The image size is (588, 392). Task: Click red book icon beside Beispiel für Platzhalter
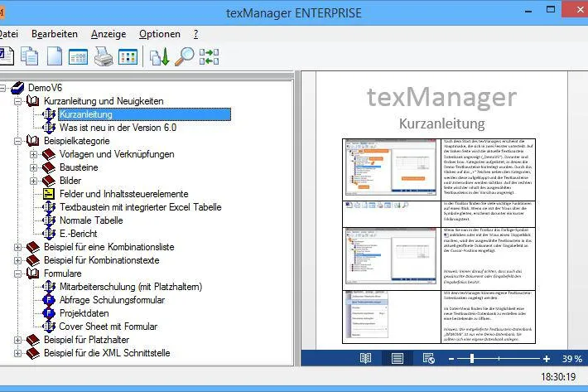33,340
